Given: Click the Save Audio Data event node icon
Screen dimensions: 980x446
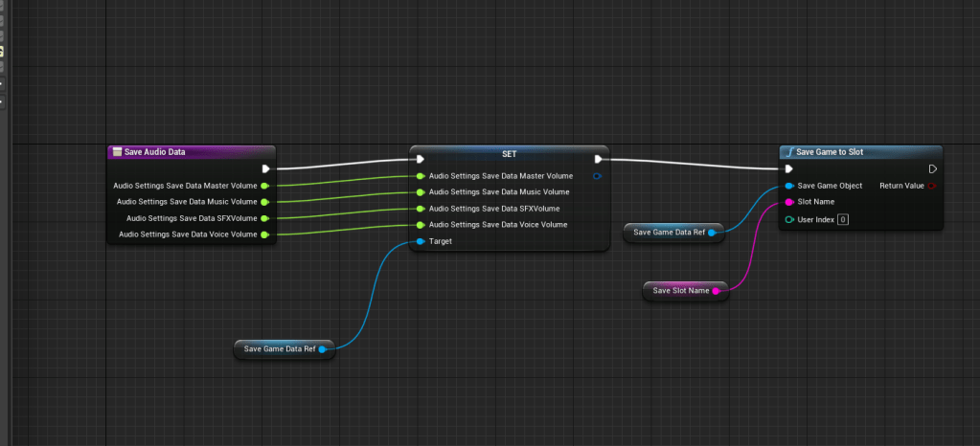Looking at the screenshot, I should (x=117, y=151).
